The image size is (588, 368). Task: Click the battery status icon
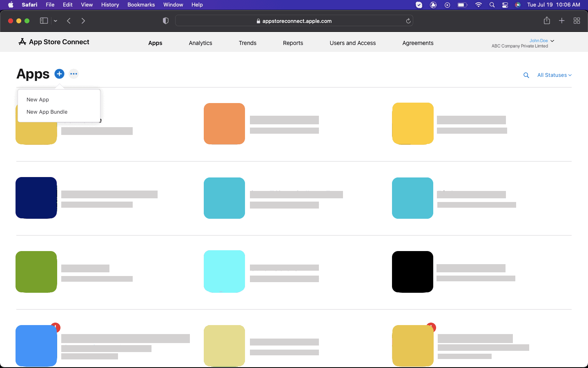click(x=462, y=5)
